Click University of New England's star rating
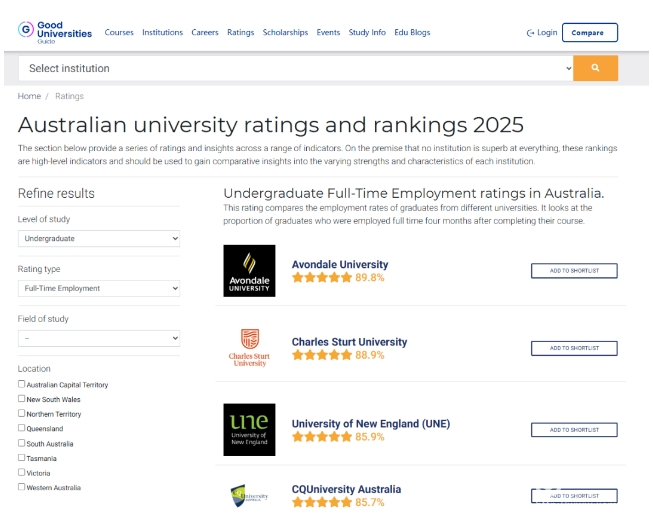 coord(322,436)
